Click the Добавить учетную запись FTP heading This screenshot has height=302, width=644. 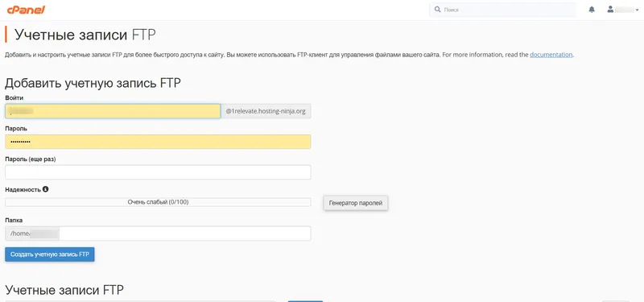pyautogui.click(x=93, y=83)
